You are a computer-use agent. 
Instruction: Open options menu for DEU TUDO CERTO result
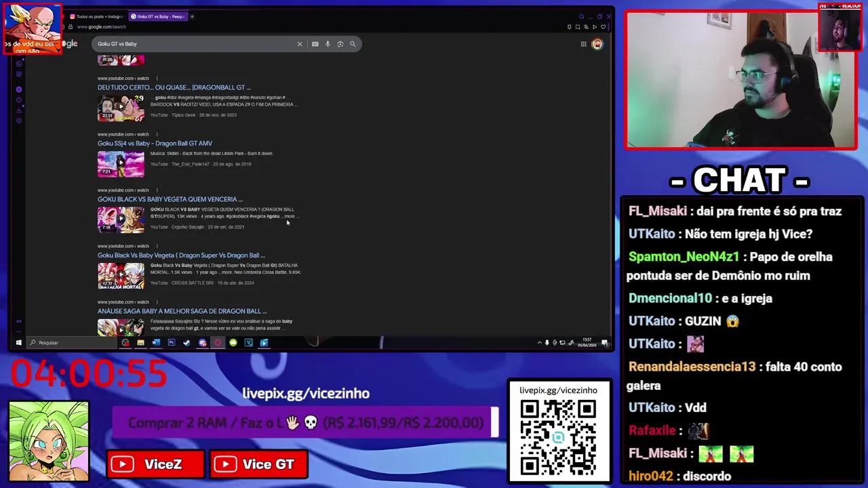click(157, 78)
